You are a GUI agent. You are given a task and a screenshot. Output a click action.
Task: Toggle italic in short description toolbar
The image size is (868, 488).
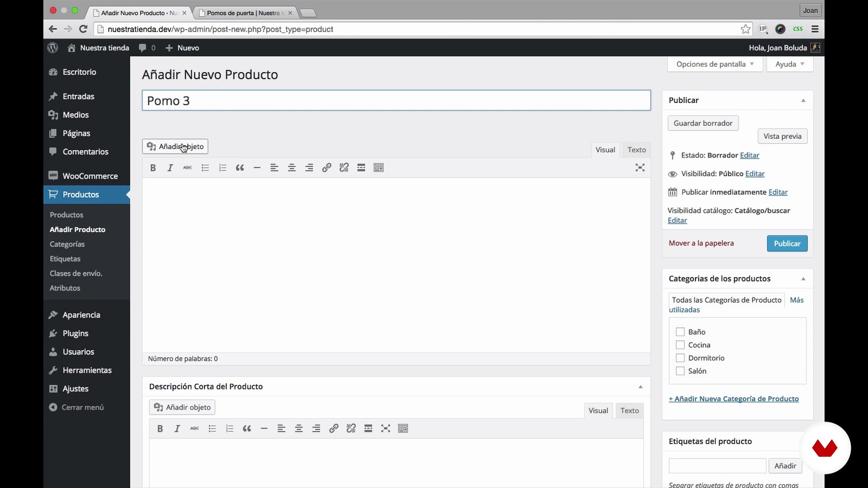coord(177,428)
